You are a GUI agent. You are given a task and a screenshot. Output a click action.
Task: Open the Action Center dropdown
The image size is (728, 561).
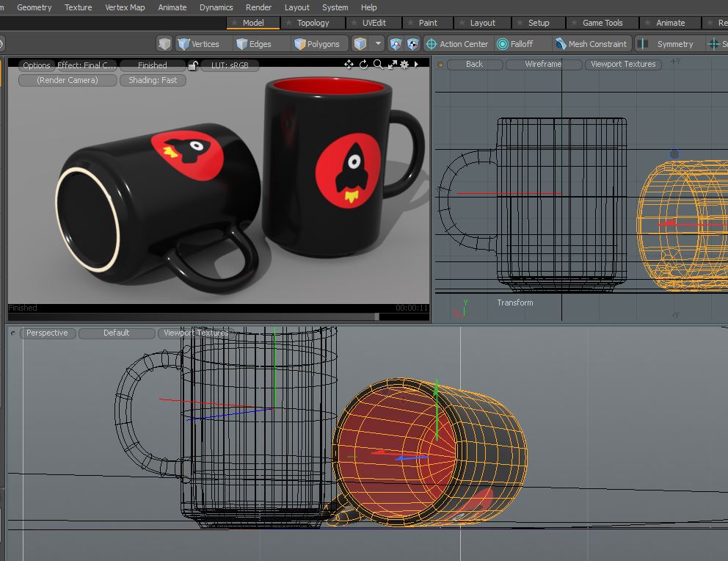pos(456,44)
